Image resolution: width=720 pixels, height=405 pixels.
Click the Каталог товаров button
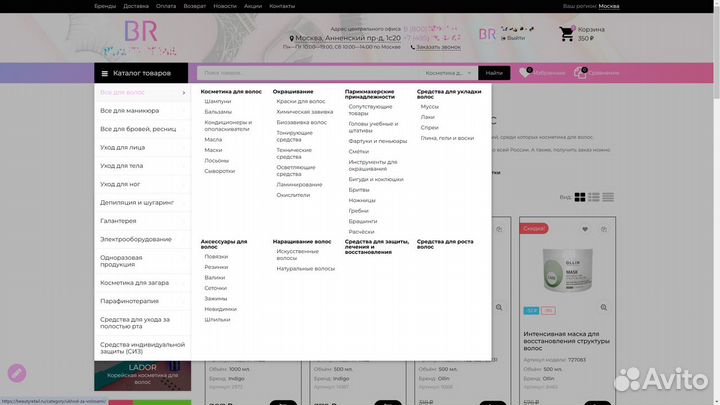click(x=141, y=73)
